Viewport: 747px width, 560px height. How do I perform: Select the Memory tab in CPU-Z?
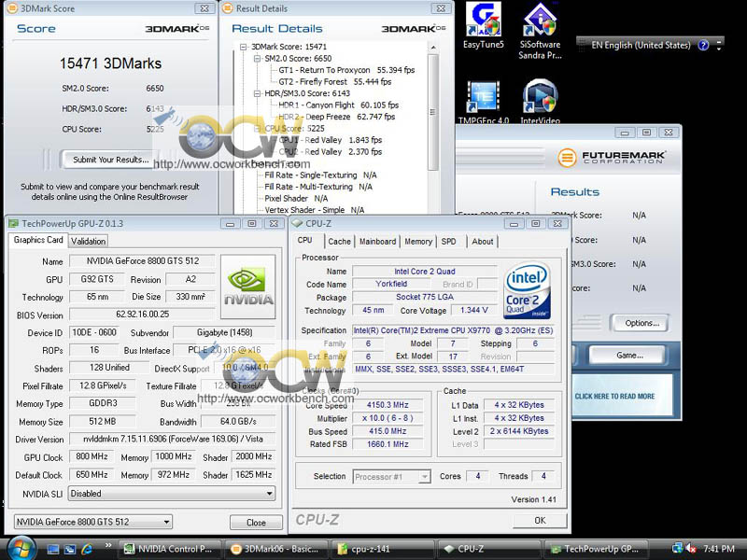tap(418, 242)
